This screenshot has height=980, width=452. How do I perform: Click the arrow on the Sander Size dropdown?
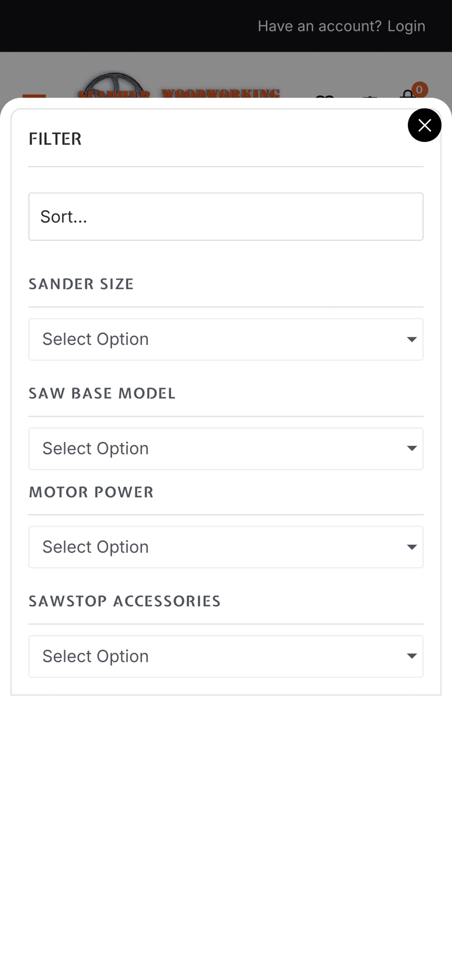411,340
